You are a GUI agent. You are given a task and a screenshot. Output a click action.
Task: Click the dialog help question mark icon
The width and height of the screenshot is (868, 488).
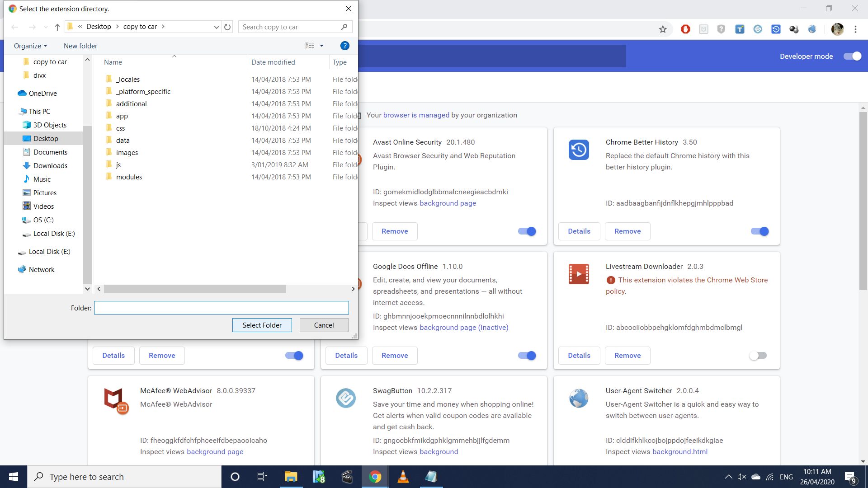pos(344,46)
